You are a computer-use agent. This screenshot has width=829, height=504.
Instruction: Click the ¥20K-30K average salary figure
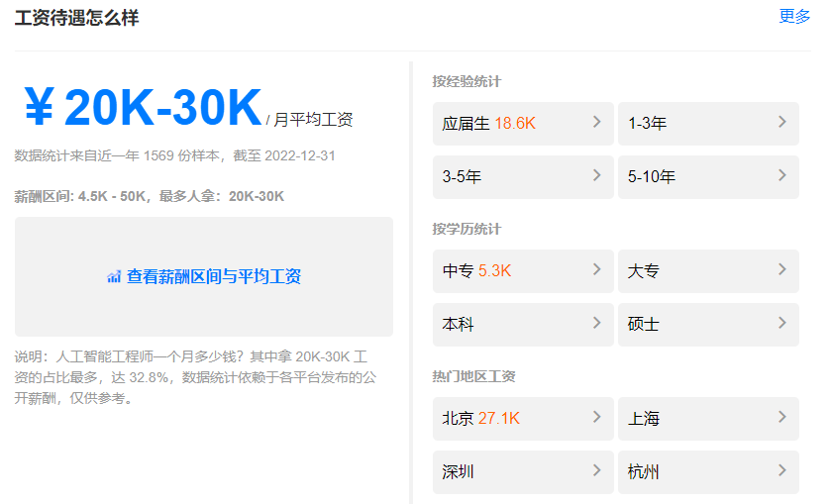tap(144, 107)
